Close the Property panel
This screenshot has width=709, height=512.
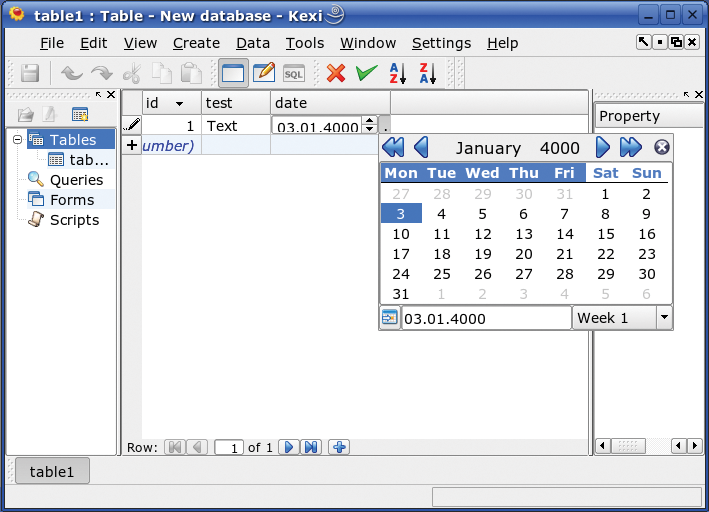(x=699, y=95)
